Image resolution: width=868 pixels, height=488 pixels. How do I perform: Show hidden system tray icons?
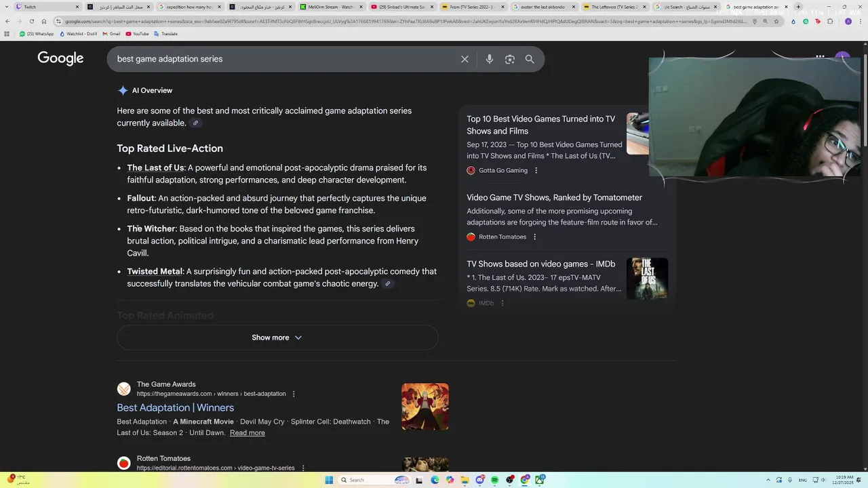768,480
